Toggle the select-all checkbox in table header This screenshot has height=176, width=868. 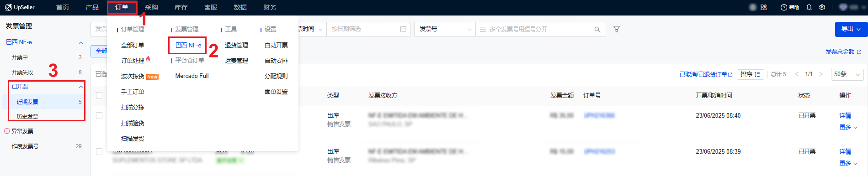pyautogui.click(x=99, y=95)
